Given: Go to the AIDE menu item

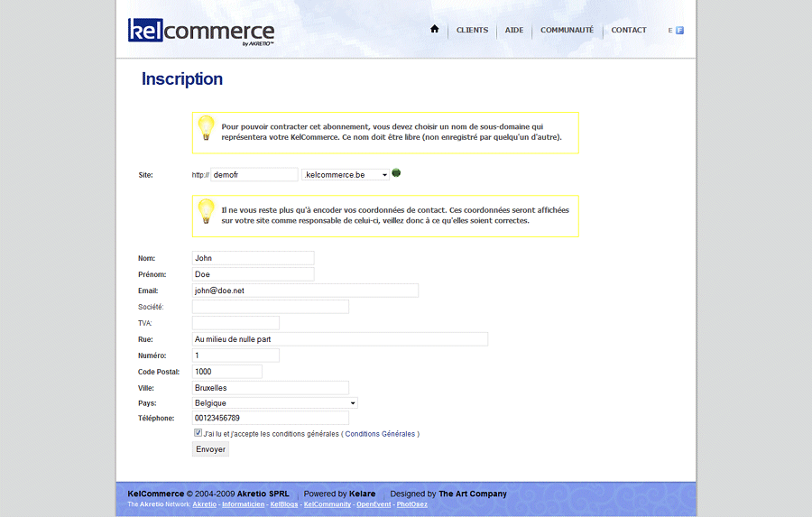Looking at the screenshot, I should (514, 31).
